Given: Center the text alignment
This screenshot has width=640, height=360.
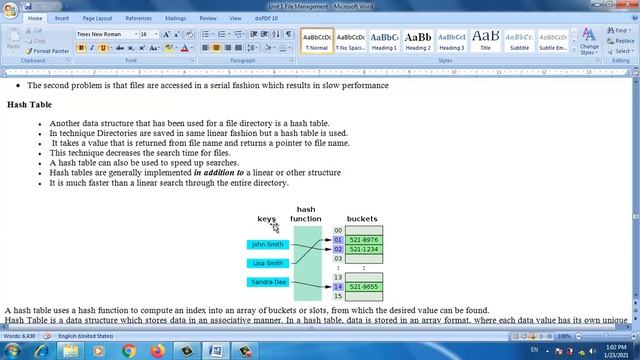Looking at the screenshot, I should pos(216,48).
